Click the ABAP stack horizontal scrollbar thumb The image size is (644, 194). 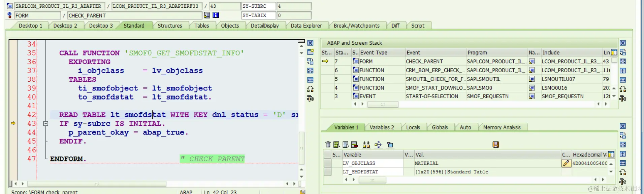click(x=383, y=104)
